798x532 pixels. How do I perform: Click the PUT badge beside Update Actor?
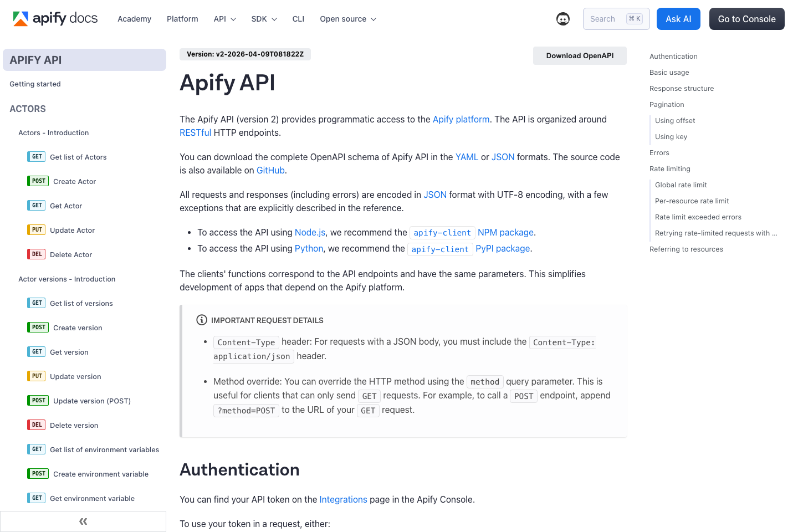[36, 229]
